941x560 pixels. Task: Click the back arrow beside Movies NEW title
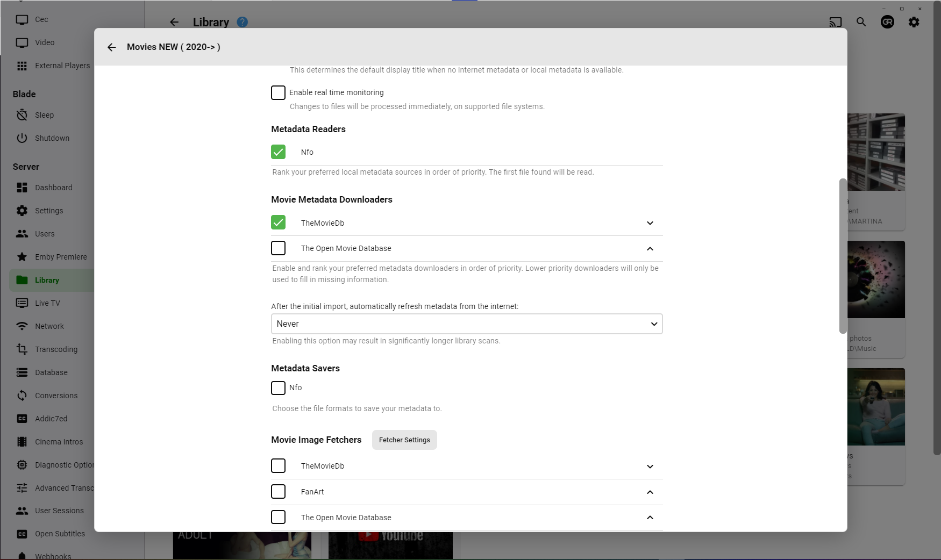(112, 47)
